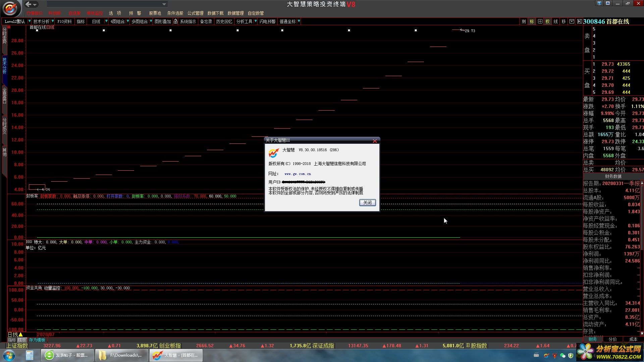Click the 图形叠加 toolbar button
This screenshot has height=362, width=644.
point(163,21)
